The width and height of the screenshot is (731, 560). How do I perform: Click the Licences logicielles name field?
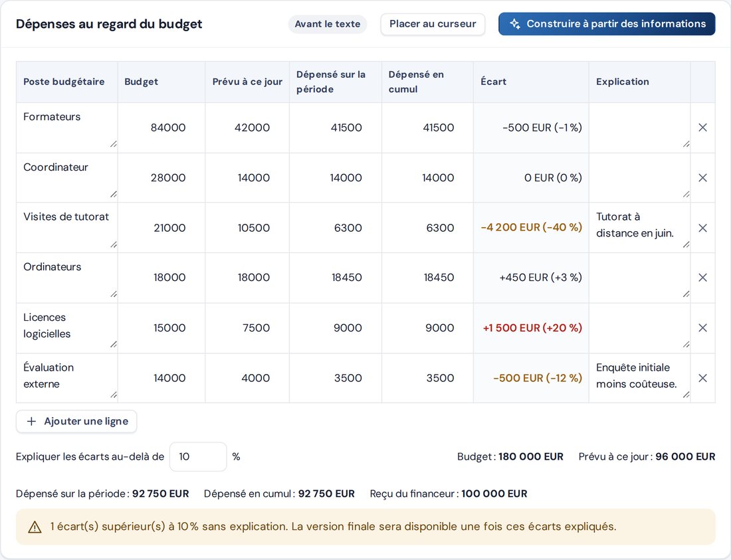67,328
